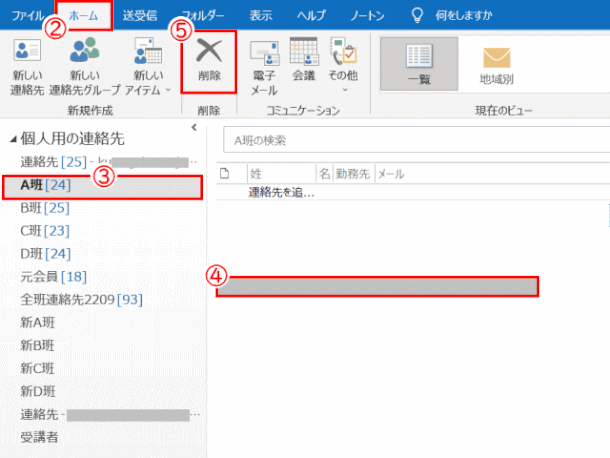The image size is (610, 458).
Task: Select the last 連絡先 folder above 受講者
Action: coord(103,415)
